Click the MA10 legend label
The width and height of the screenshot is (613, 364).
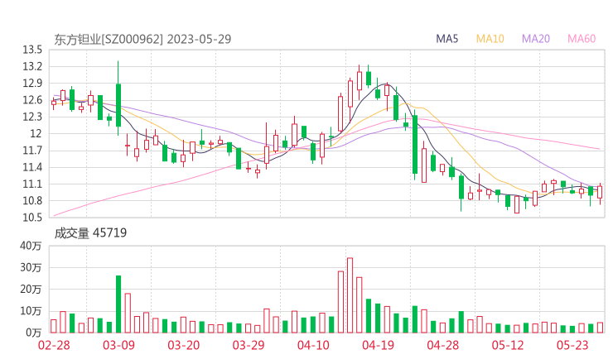pos(490,39)
